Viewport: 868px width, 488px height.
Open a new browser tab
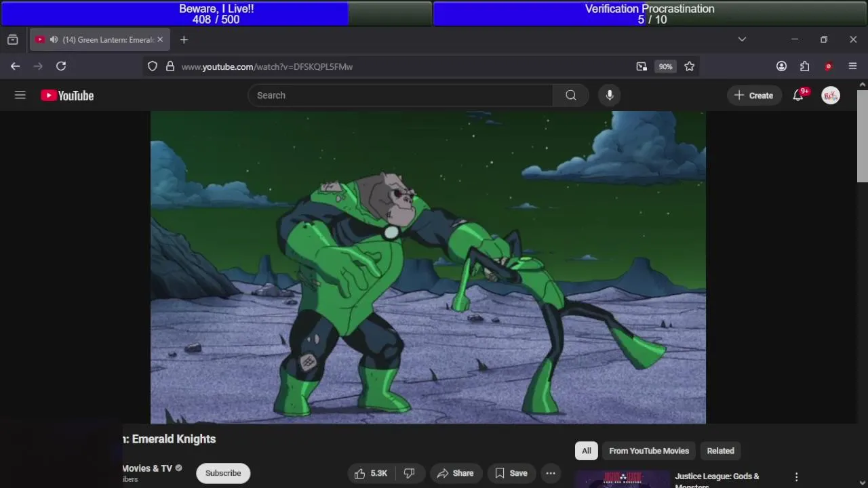(x=184, y=40)
